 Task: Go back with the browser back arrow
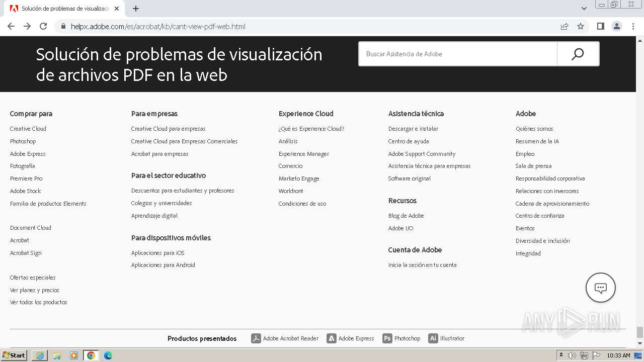click(11, 26)
